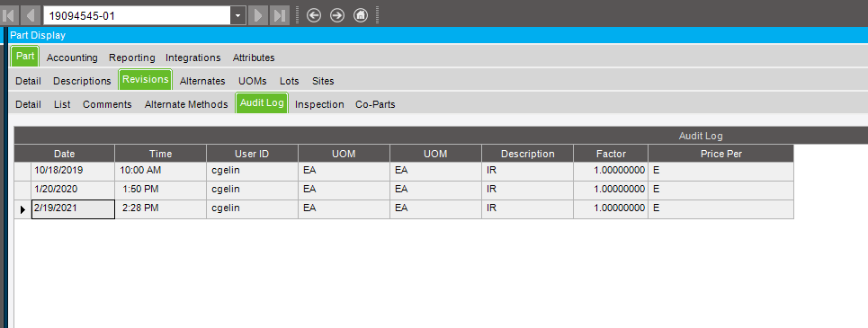The image size is (868, 328).
Task: Open the Alternate Methods tab
Action: click(186, 104)
